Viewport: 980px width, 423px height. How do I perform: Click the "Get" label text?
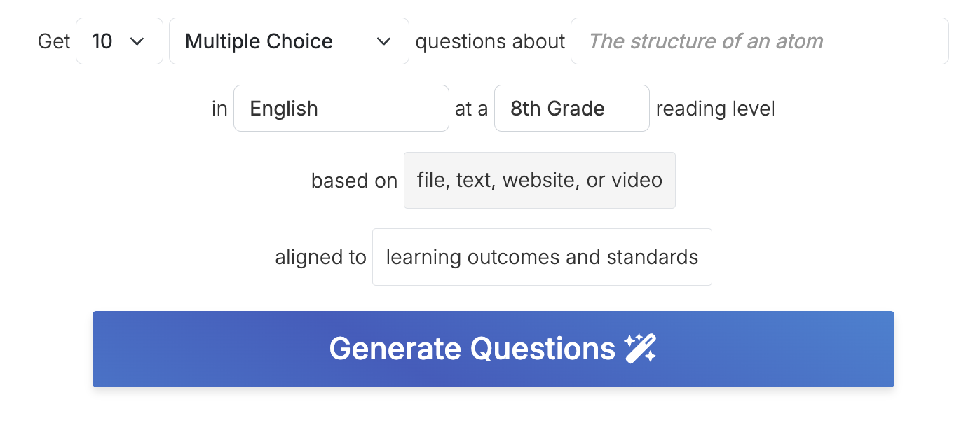(x=54, y=41)
